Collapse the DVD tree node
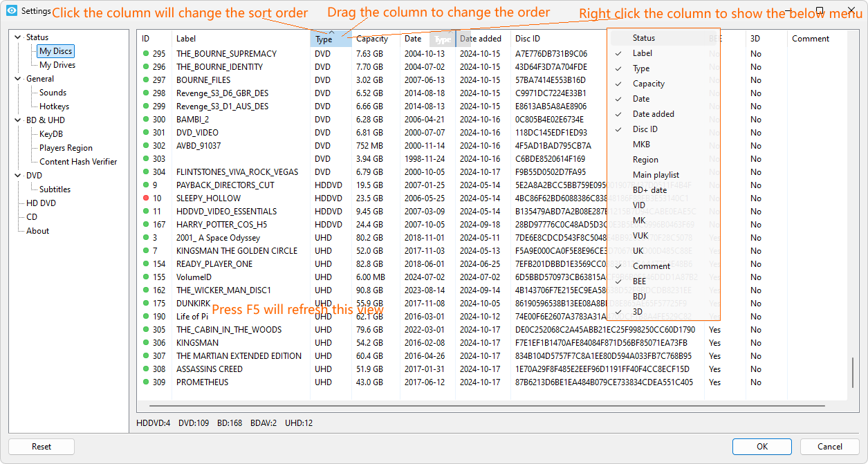868x464 pixels. [x=18, y=176]
